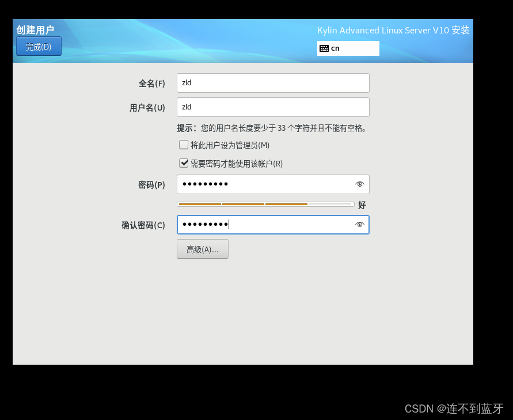Click into the 确认密码(C) confirm field
The image size is (513, 420).
[273, 225]
